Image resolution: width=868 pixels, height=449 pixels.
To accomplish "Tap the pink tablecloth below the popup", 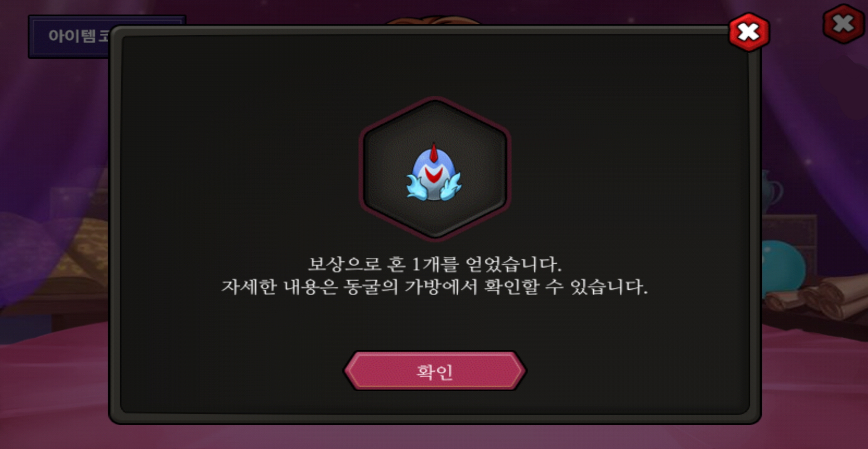I will pyautogui.click(x=435, y=437).
